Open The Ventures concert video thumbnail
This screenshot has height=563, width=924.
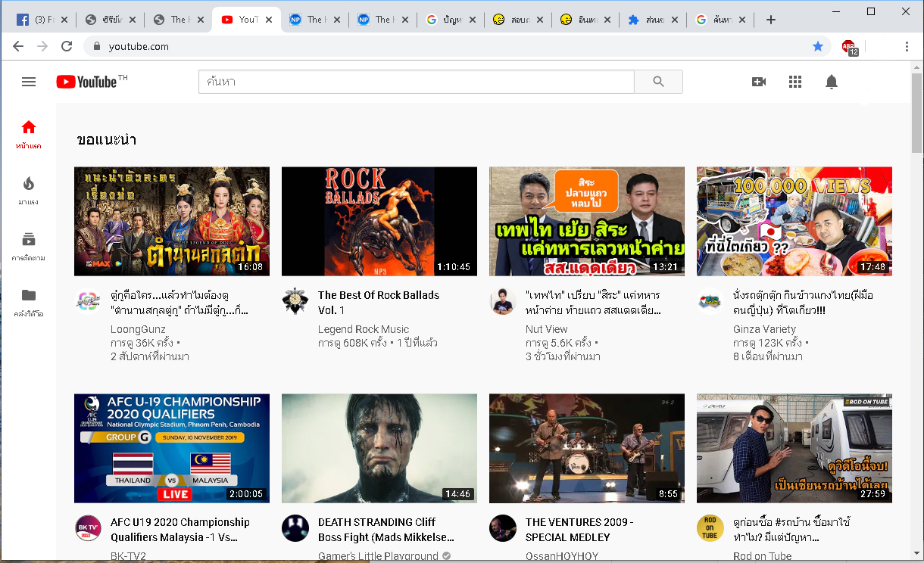tap(587, 448)
